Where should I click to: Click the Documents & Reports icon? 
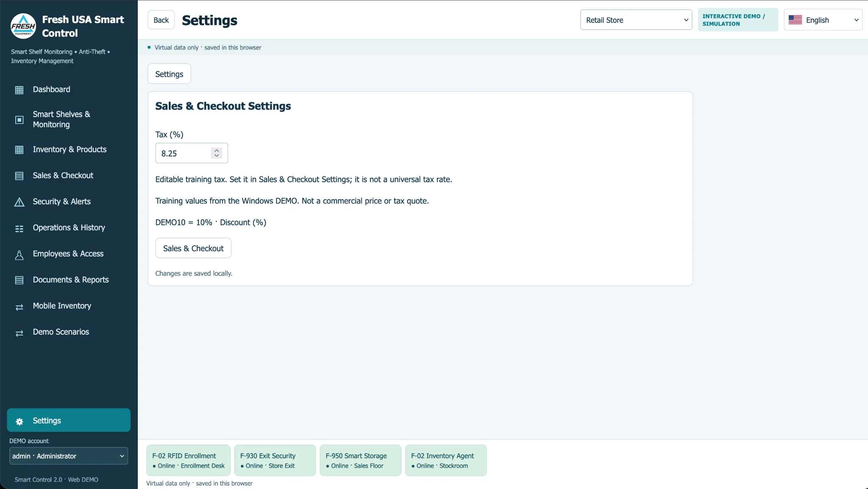point(19,280)
